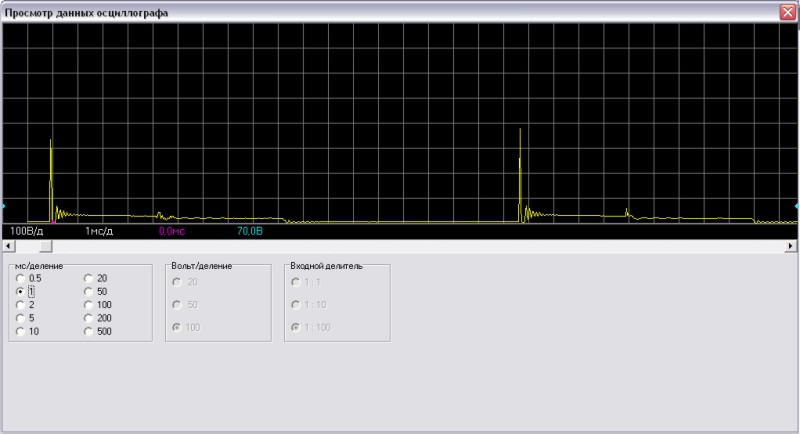Click the horizontal scrollbar right arrow

coord(791,246)
